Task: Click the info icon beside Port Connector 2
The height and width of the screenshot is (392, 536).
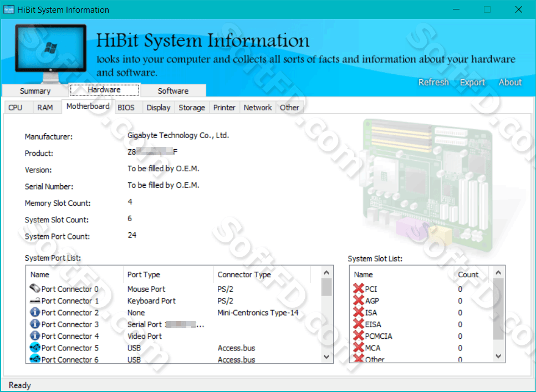Action: coord(35,312)
